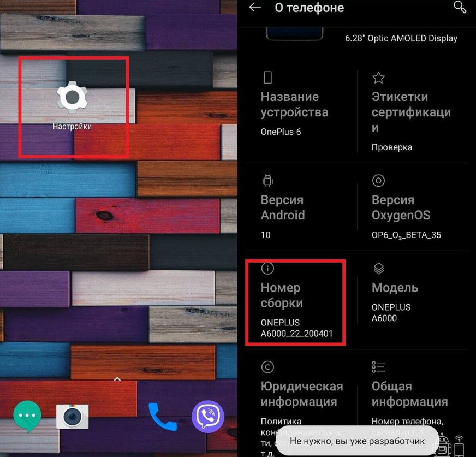Image resolution: width=476 pixels, height=457 pixels.
Task: Tap the Настройки label under gear
Action: [x=72, y=126]
